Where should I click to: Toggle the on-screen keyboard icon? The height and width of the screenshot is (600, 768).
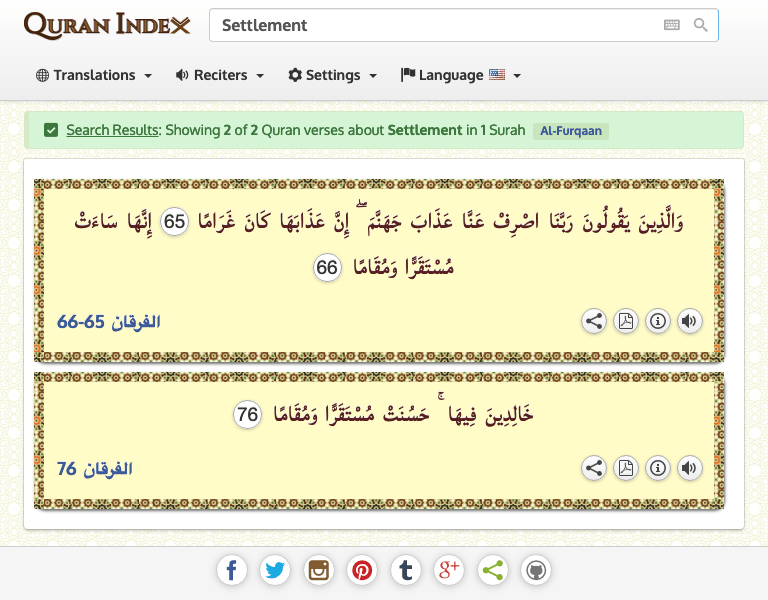(672, 25)
